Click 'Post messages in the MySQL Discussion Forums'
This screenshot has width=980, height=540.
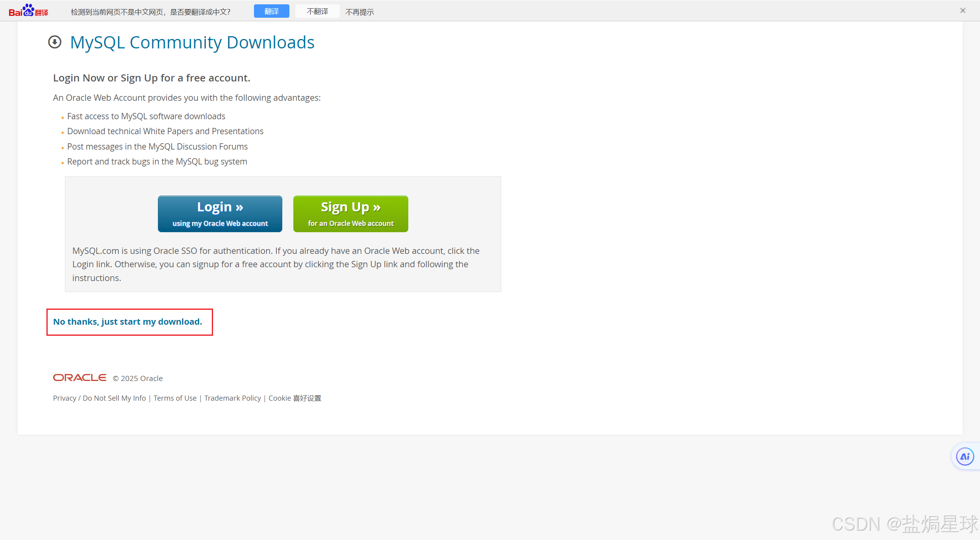click(x=157, y=147)
